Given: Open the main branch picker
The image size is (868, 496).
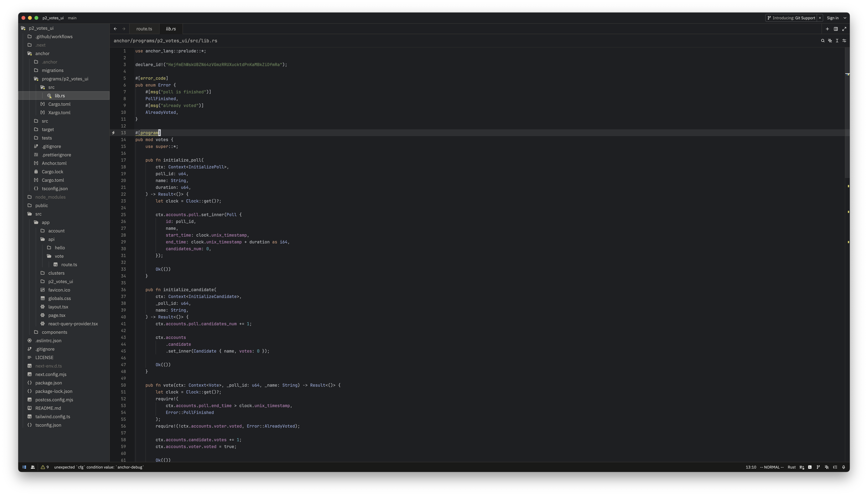Looking at the screenshot, I should coord(72,18).
